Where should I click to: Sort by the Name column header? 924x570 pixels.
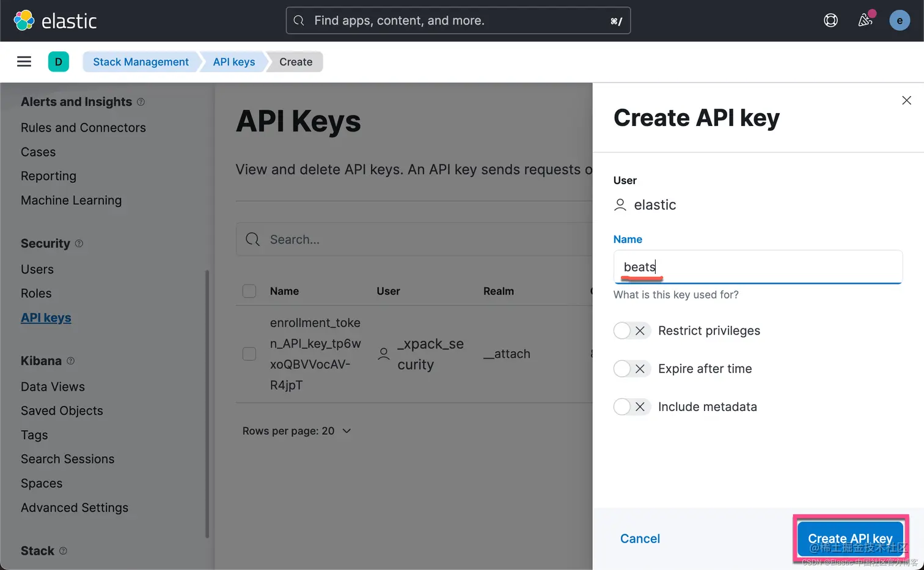pos(284,291)
